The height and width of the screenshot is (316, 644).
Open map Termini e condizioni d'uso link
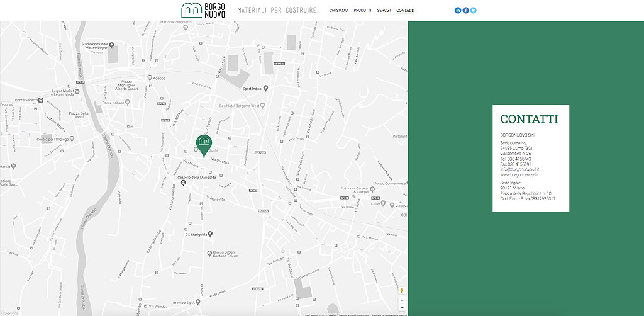pos(354,315)
